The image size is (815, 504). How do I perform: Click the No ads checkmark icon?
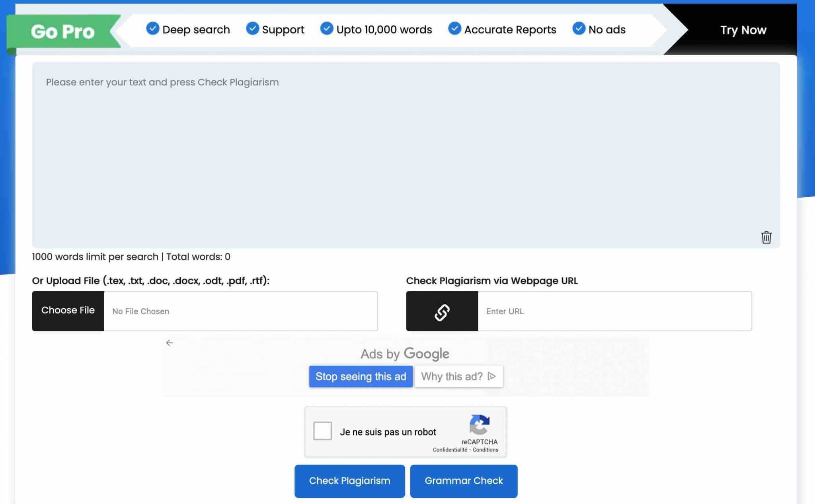pos(578,29)
